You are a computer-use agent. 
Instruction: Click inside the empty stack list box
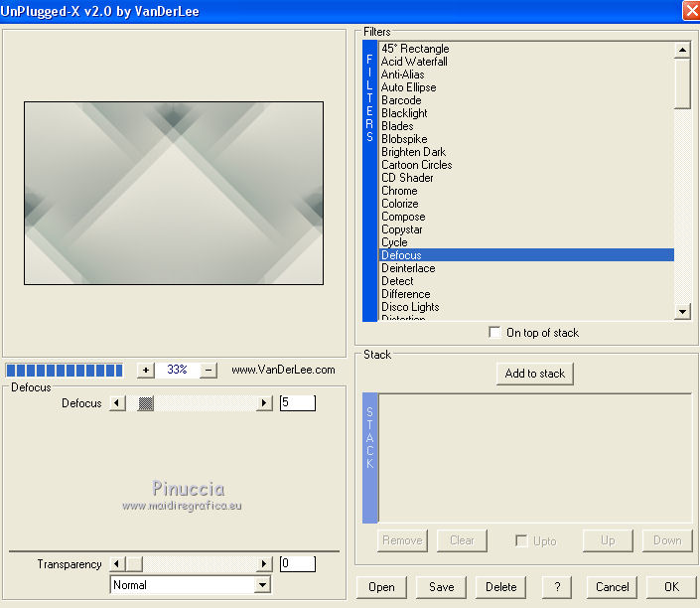click(x=535, y=457)
